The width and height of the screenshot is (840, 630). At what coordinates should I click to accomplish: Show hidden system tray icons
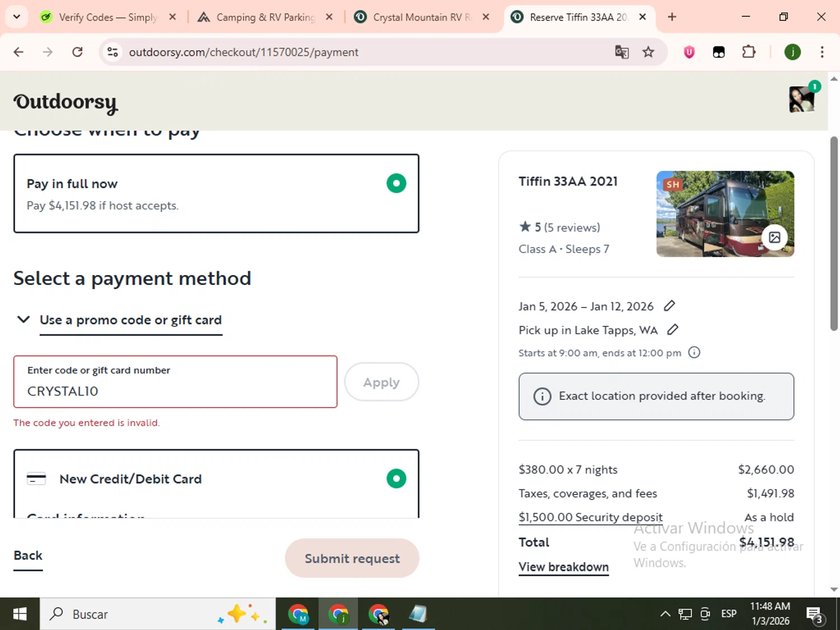[x=665, y=614]
